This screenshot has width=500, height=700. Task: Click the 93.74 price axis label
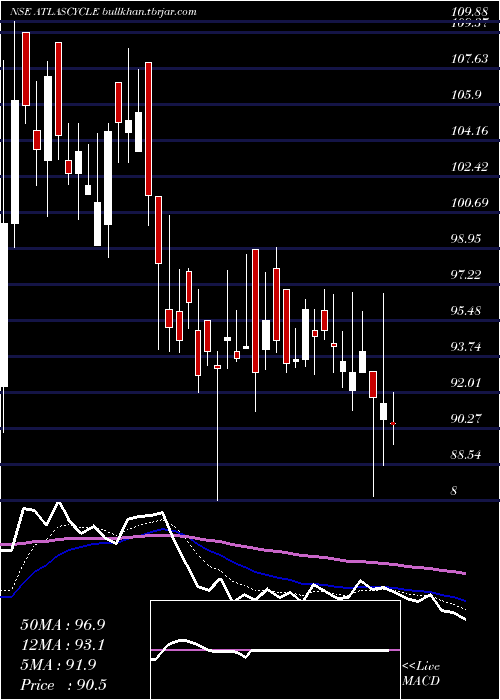(466, 347)
